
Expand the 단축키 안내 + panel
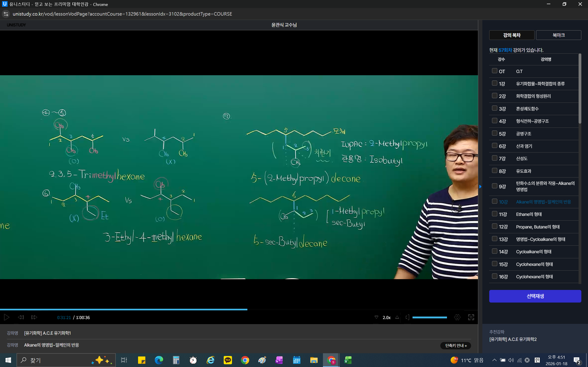click(455, 345)
